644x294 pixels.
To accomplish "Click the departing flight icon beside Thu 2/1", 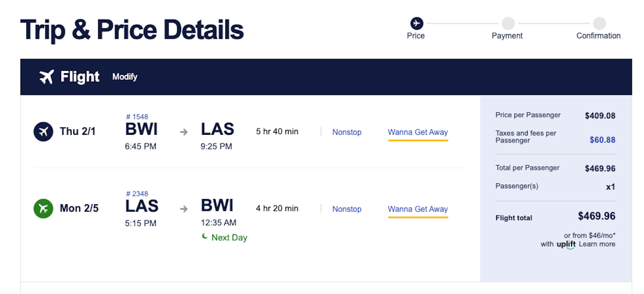I will [x=43, y=132].
